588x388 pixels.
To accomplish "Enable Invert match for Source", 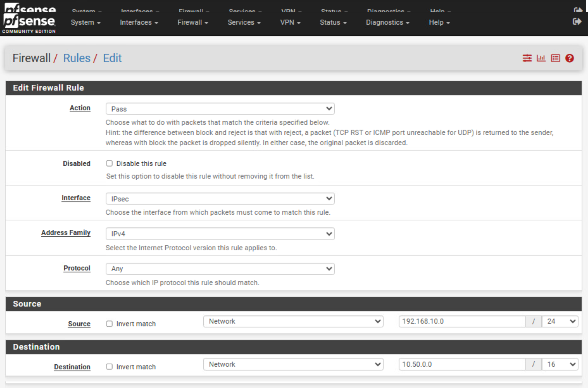I will (109, 324).
